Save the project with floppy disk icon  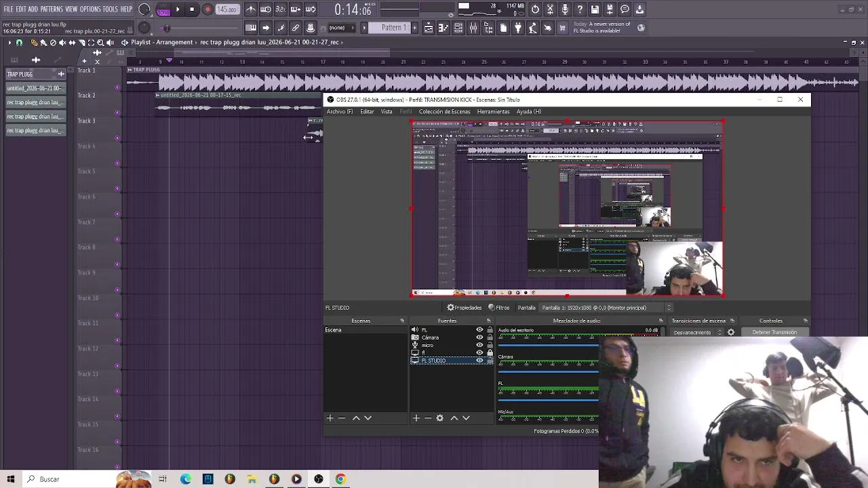(x=595, y=9)
